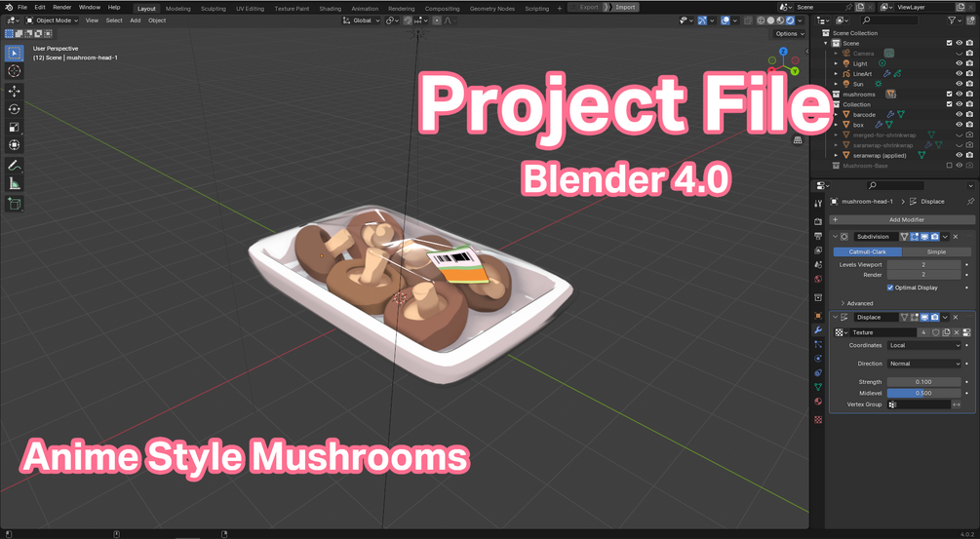Select the Simple subdivision type
This screenshot has height=539, width=980.
(x=935, y=252)
